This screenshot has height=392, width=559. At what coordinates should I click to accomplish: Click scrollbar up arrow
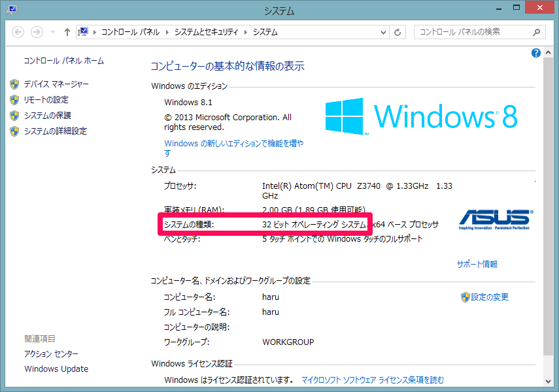549,53
